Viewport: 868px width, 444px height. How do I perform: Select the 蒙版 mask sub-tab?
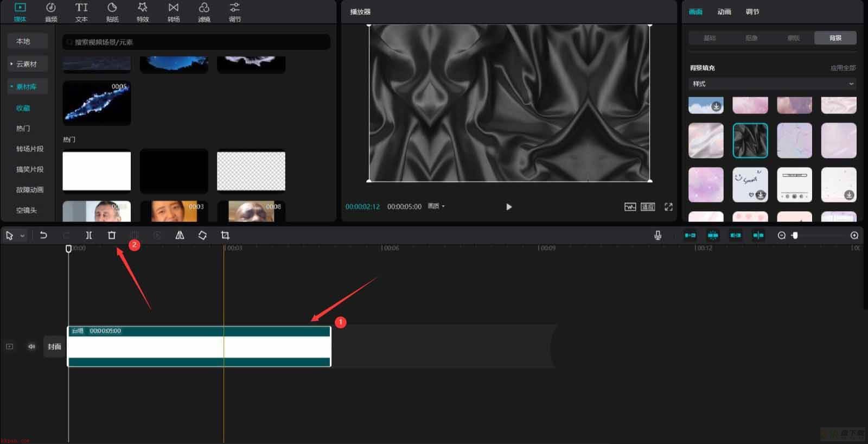[x=794, y=38]
